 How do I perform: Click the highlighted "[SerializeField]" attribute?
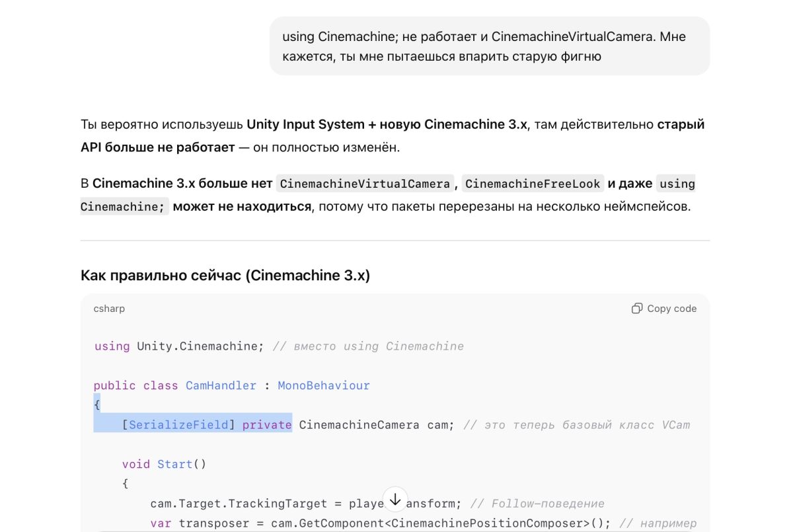179,425
